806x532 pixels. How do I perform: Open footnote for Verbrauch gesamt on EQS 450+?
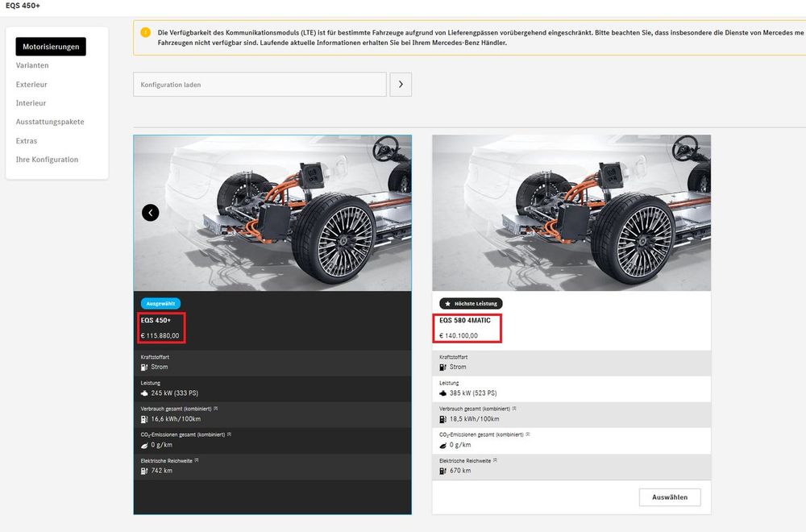[x=216, y=409]
